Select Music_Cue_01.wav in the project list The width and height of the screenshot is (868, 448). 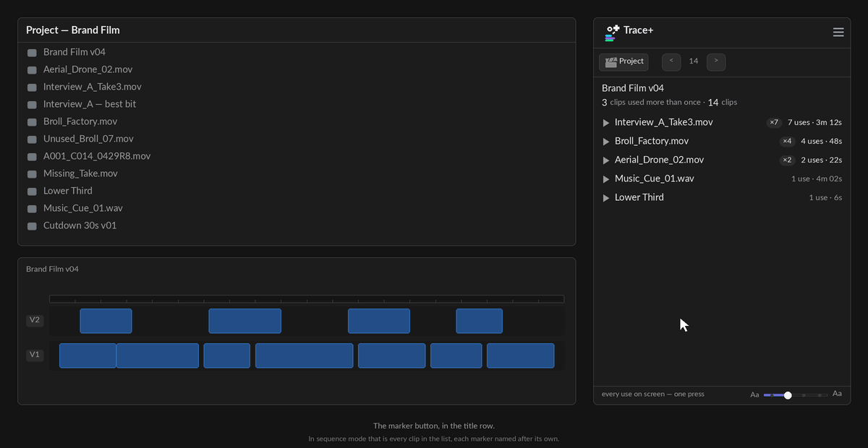click(x=82, y=208)
